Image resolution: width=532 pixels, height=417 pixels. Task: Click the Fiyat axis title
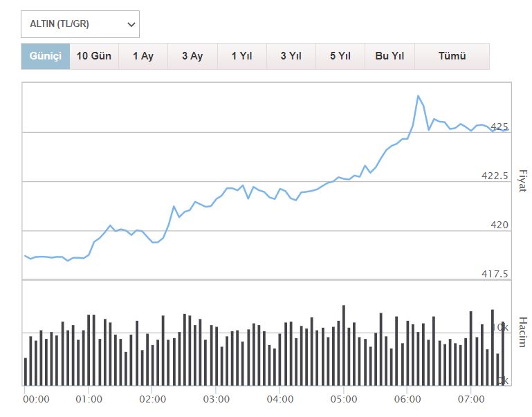pos(523,180)
